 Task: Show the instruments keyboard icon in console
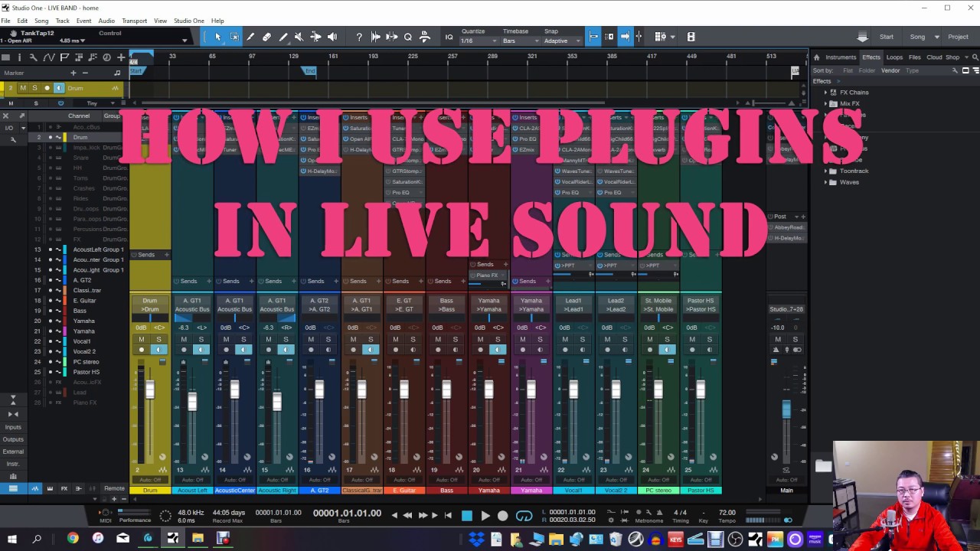point(50,488)
